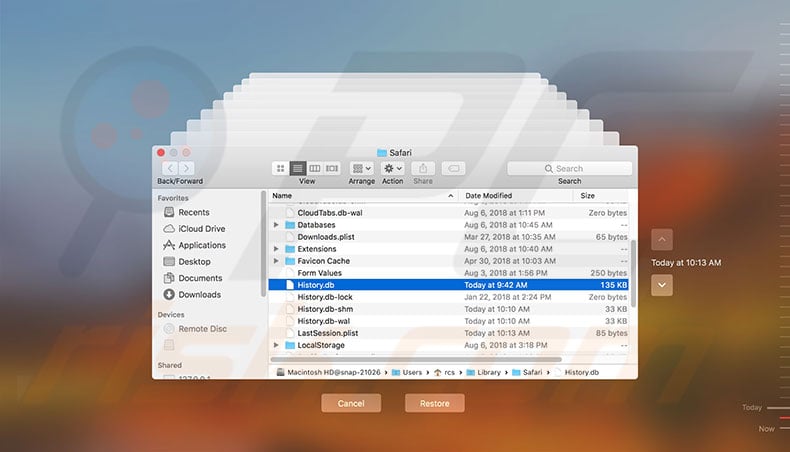The image size is (790, 452).
Task: Switch to list view
Action: 298,168
